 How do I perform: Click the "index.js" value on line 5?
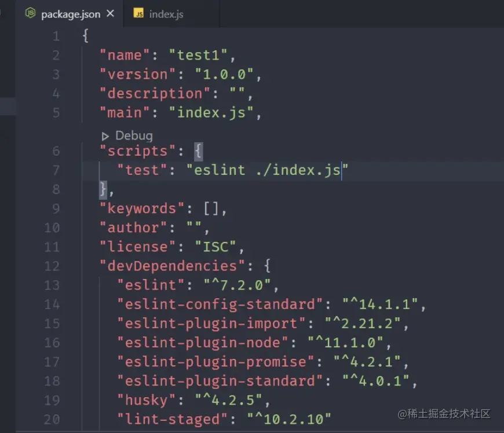(x=211, y=113)
